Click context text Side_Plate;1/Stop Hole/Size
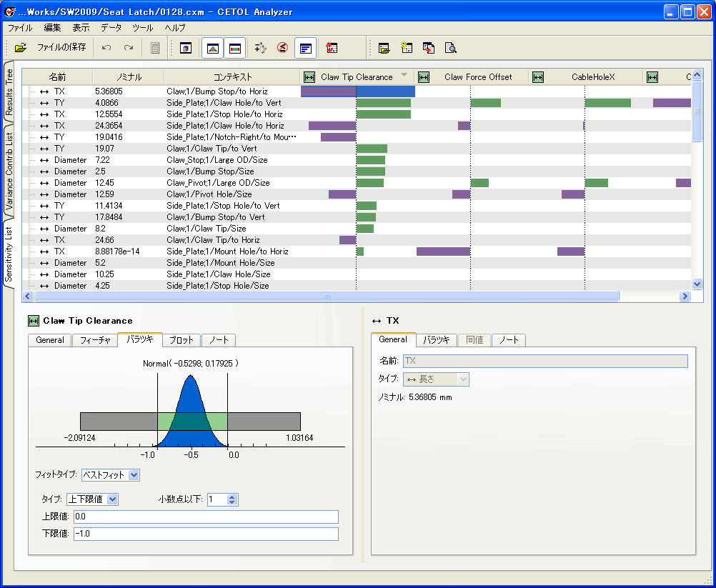 tap(218, 286)
